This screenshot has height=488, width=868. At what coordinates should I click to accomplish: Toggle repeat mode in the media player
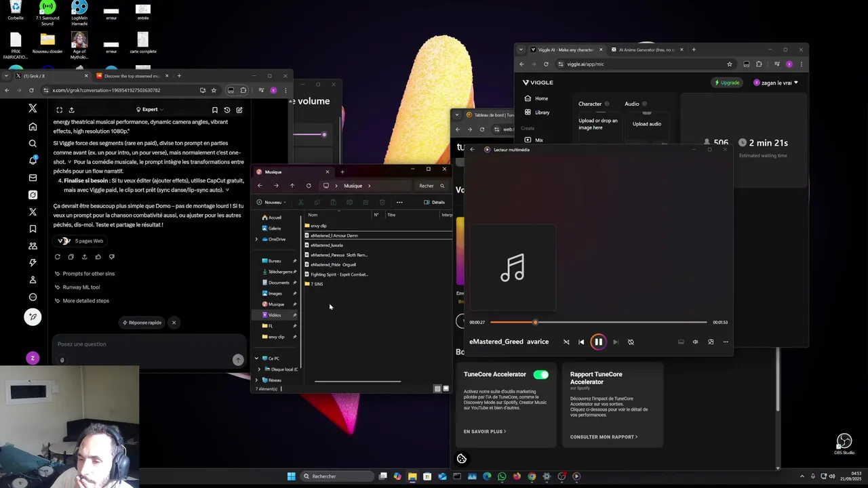tap(631, 342)
